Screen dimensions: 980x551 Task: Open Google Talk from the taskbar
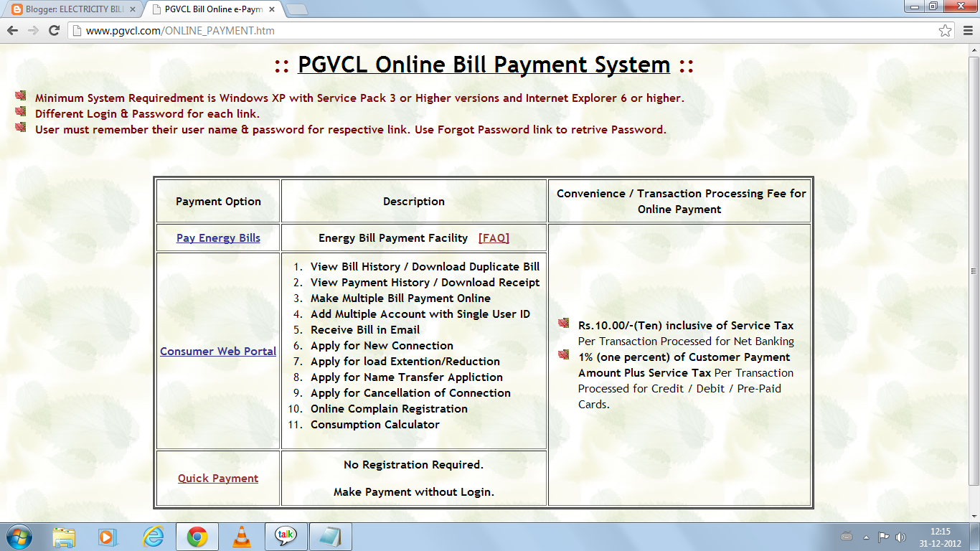[x=286, y=536]
